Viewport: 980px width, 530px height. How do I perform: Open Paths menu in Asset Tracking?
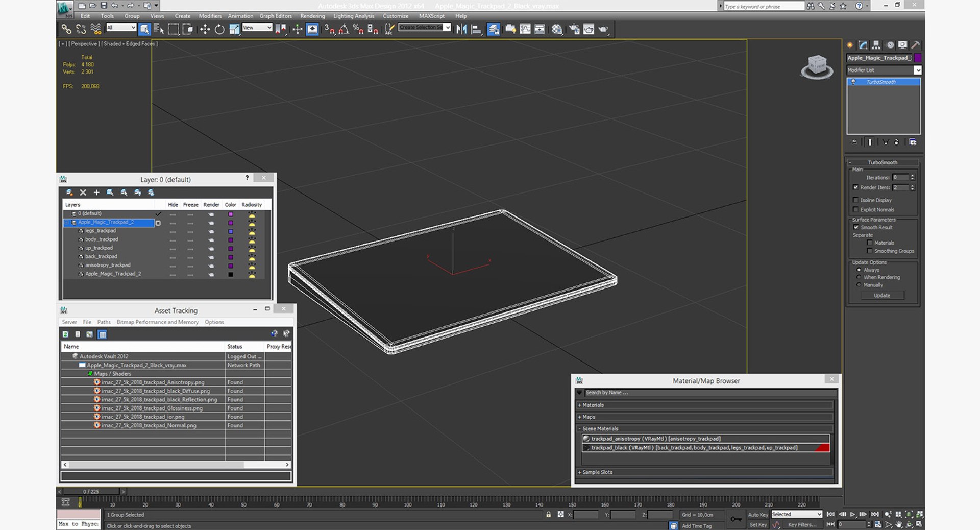(104, 322)
